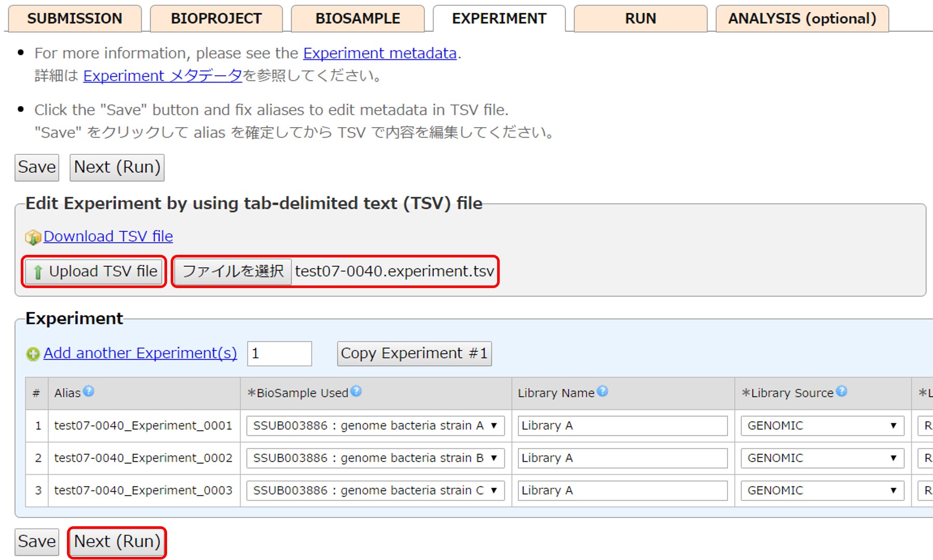Screen dimensions: 933x560
Task: Expand Library Source dropdown in row 1
Action: tap(822, 426)
